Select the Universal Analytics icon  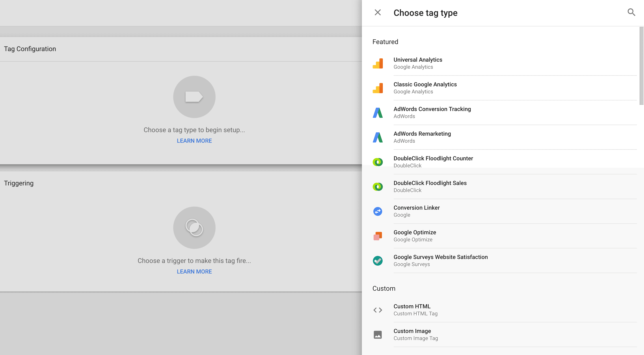point(378,63)
